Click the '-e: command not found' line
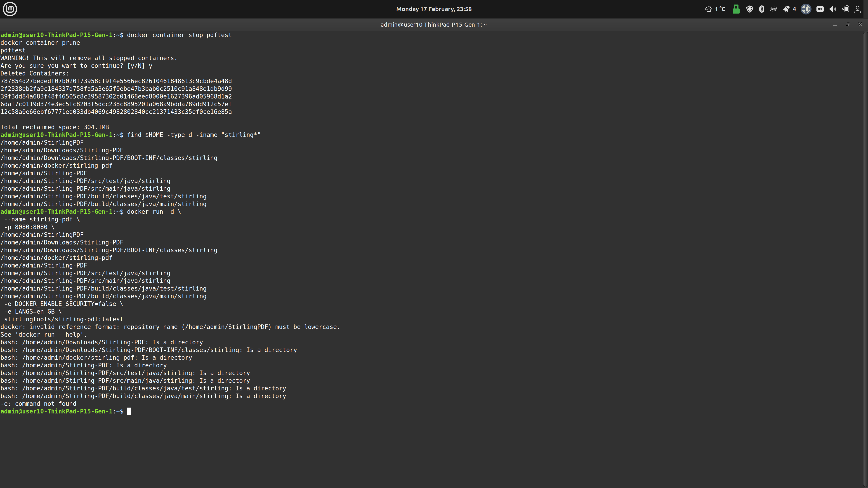Image resolution: width=868 pixels, height=488 pixels. 38,404
